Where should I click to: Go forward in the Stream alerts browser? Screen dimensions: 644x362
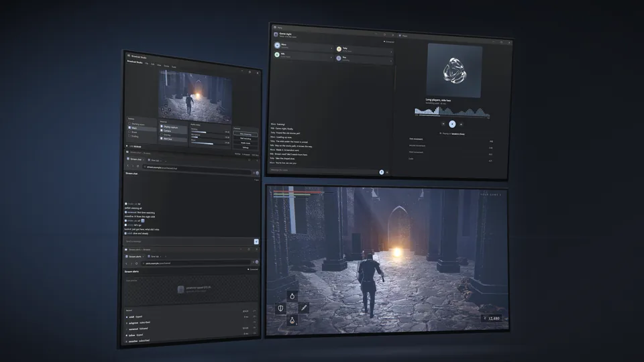point(131,263)
